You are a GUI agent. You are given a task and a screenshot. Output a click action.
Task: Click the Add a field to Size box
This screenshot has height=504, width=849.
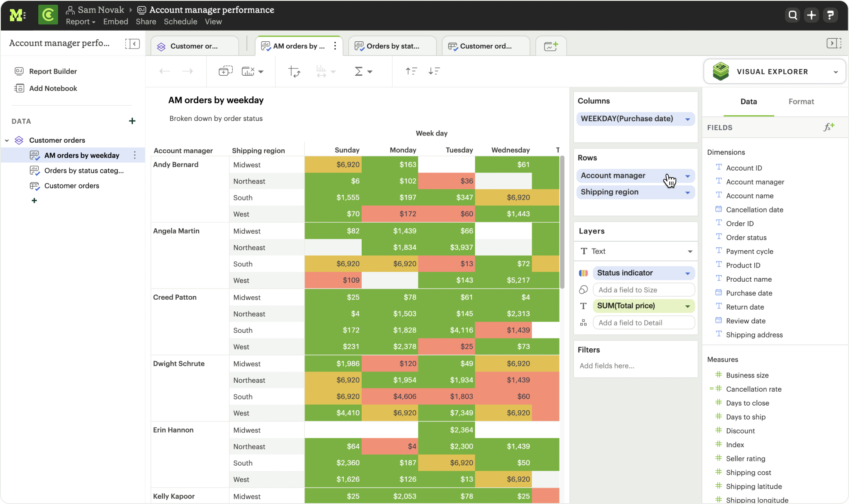643,290
